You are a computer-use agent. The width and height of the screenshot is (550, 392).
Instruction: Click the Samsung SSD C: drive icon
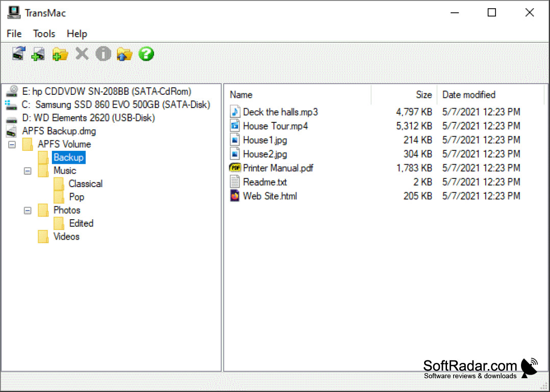pyautogui.click(x=11, y=104)
